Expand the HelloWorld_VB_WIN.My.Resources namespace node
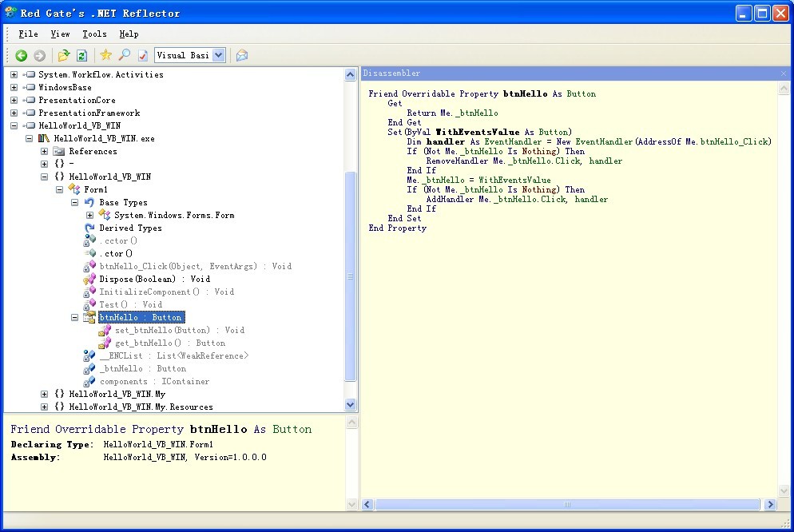Screen dimensions: 794x532 (45, 407)
